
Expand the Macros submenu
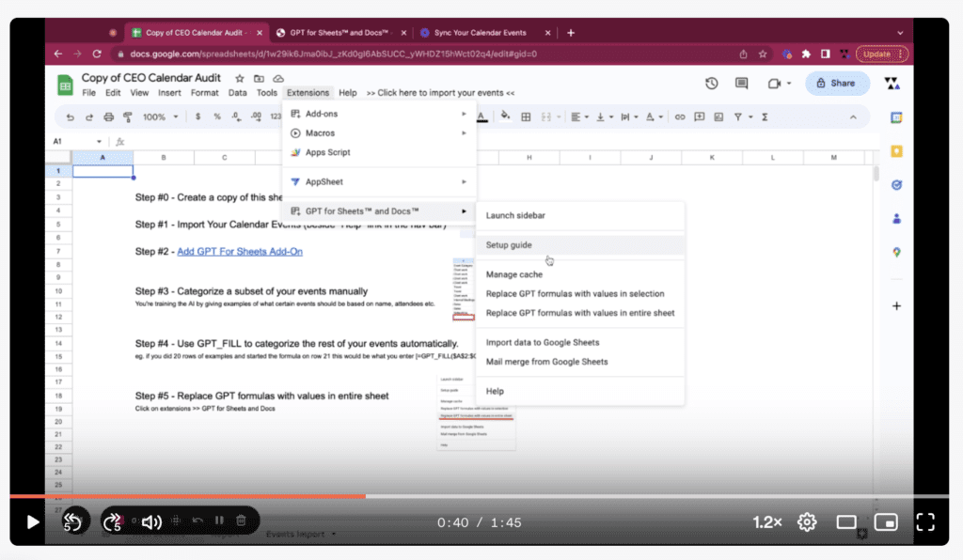[x=379, y=133]
